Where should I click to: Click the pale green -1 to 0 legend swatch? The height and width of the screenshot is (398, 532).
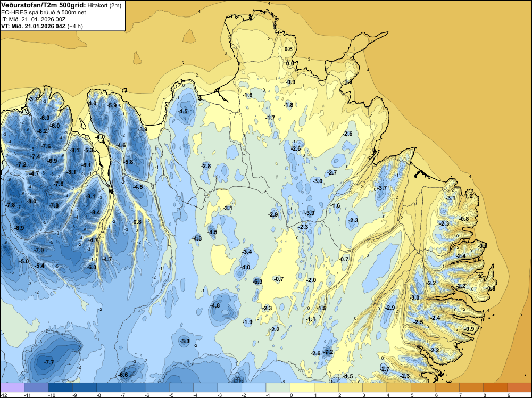pyautogui.click(x=278, y=387)
